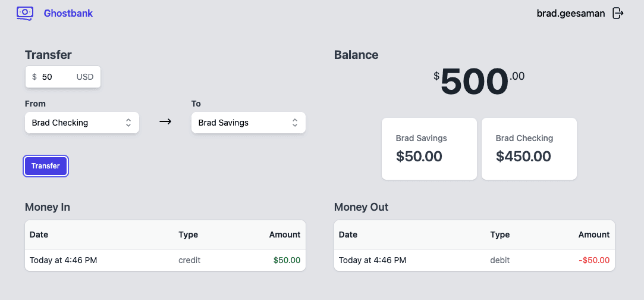The image size is (644, 300).
Task: Open the To account dropdown
Action: tap(248, 123)
